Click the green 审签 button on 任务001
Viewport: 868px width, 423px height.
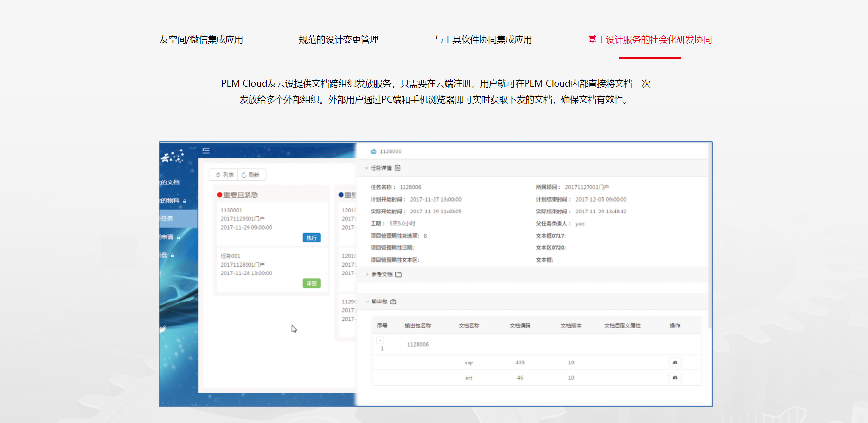[311, 283]
